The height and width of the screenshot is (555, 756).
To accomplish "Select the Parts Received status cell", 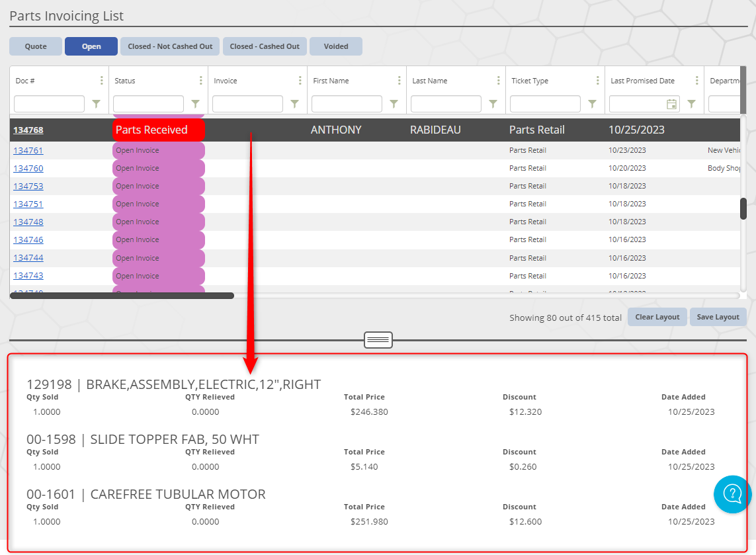I will 159,130.
